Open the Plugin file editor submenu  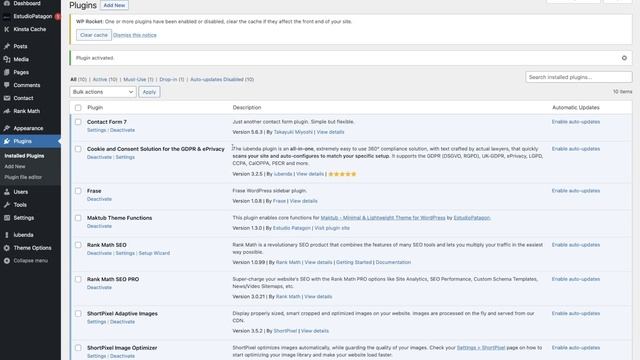point(23,177)
